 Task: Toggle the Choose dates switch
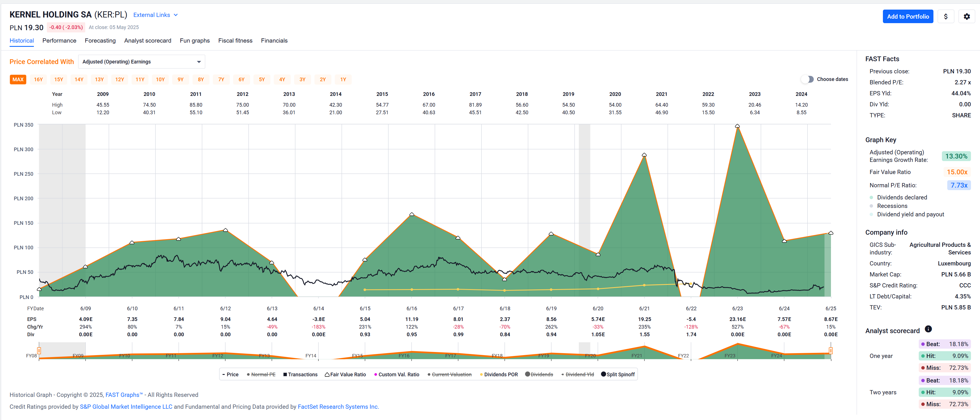[807, 79]
